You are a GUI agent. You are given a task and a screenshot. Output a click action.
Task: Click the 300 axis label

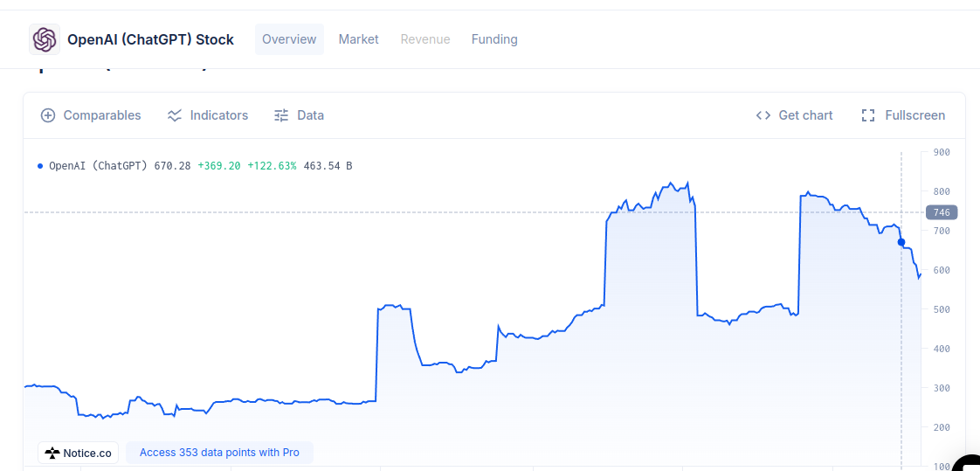(x=942, y=388)
